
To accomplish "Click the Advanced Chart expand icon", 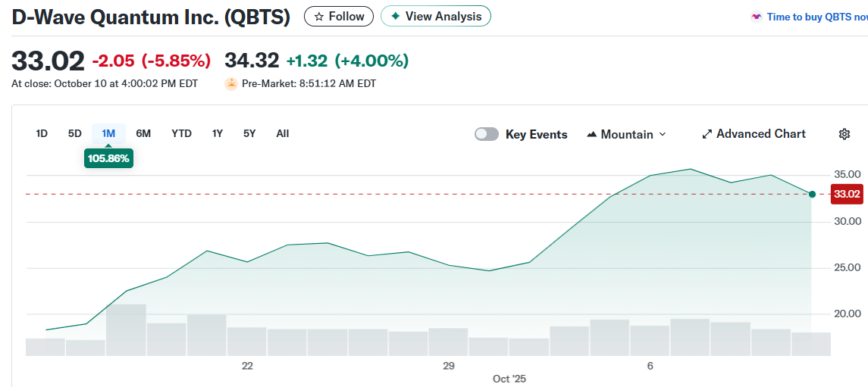I will click(x=707, y=134).
